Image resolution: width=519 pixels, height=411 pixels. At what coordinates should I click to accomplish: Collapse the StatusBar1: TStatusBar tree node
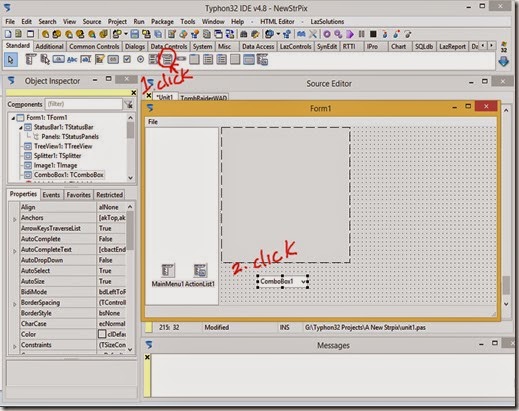tap(21, 127)
